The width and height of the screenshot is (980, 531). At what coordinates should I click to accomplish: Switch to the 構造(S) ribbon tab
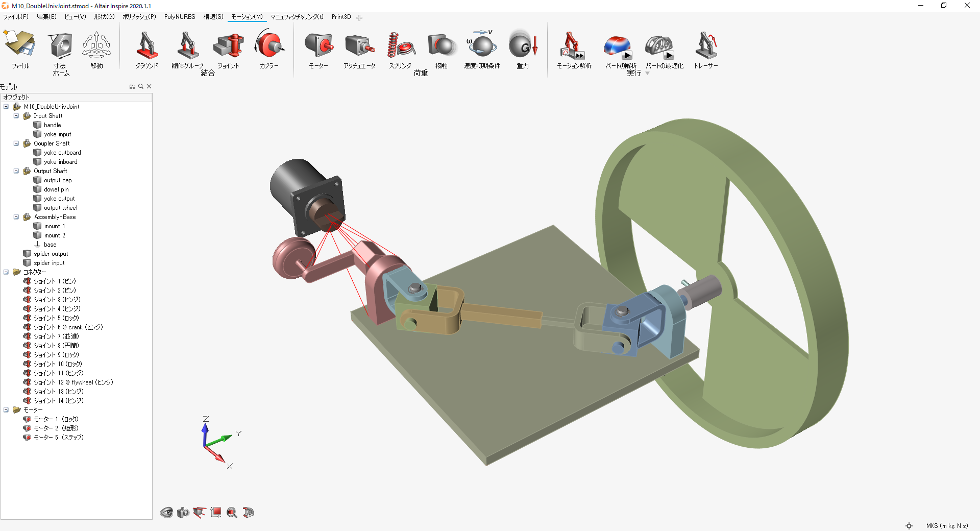tap(213, 17)
